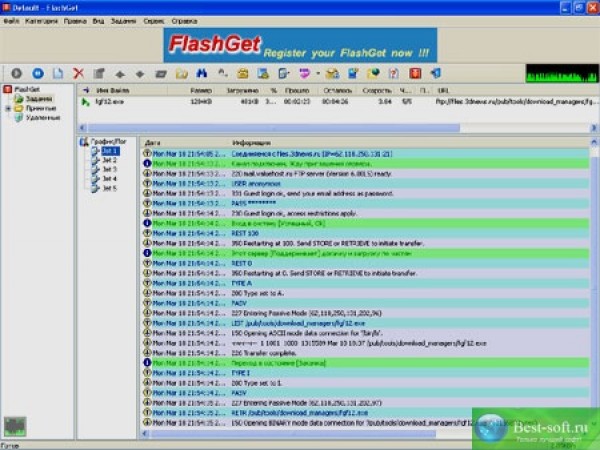The height and width of the screenshot is (450, 600).
Task: Click the gray Start download toolbar icon
Action: tap(16, 73)
